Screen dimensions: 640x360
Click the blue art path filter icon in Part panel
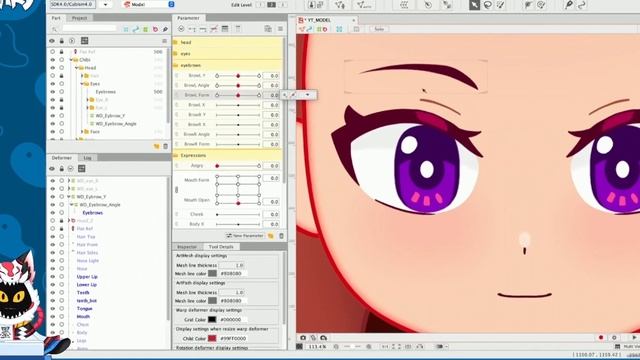[136, 29]
